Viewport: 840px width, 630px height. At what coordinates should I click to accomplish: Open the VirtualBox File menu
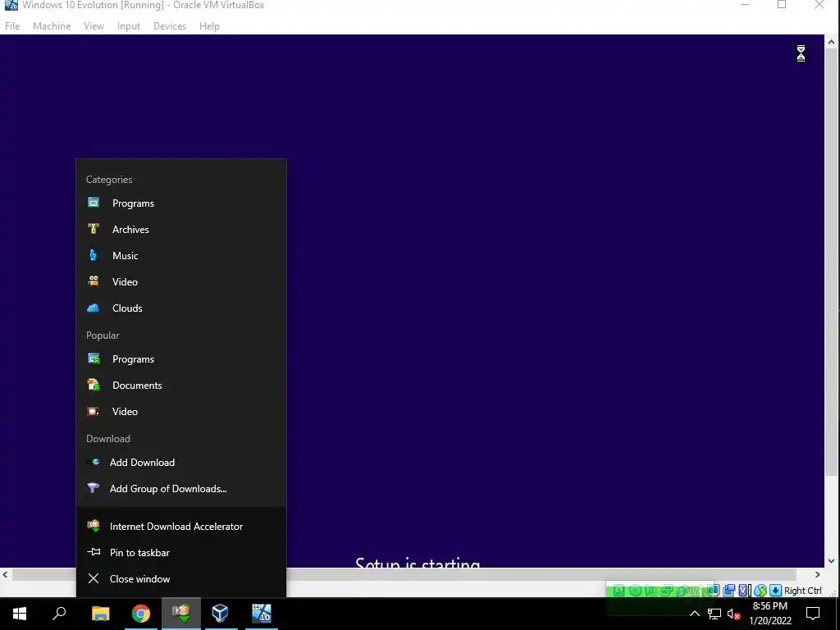12,25
